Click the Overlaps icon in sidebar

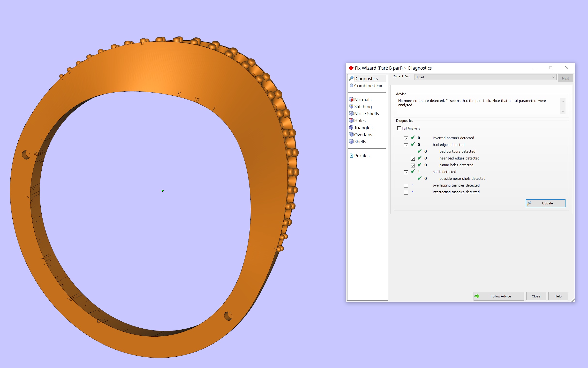click(x=351, y=134)
